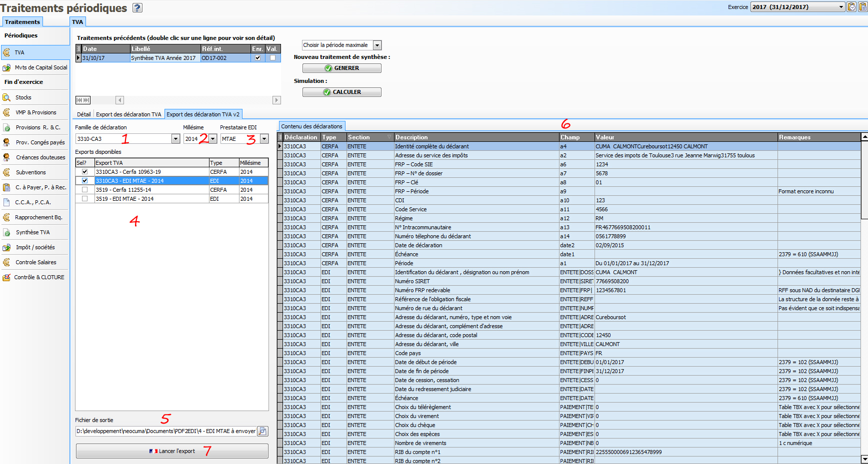Click the GENERER button
The image size is (868, 464).
coord(342,68)
